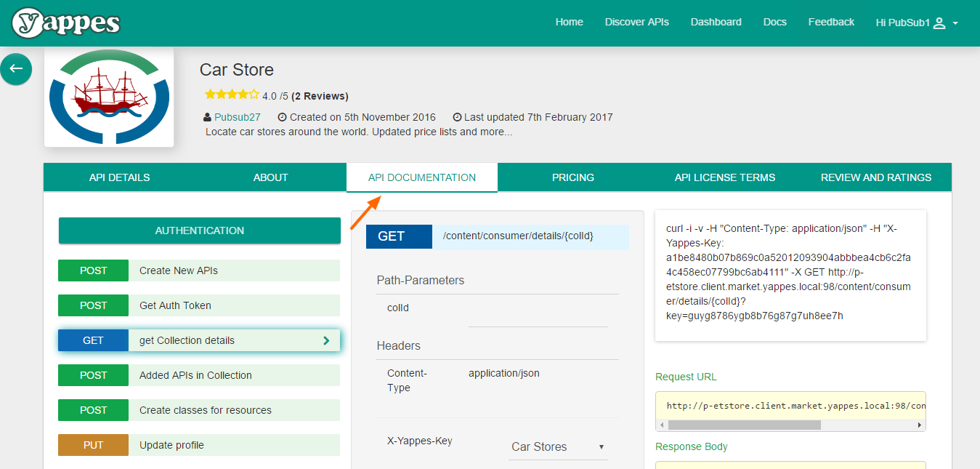
Task: Click the Car Store ship logo
Action: (109, 97)
